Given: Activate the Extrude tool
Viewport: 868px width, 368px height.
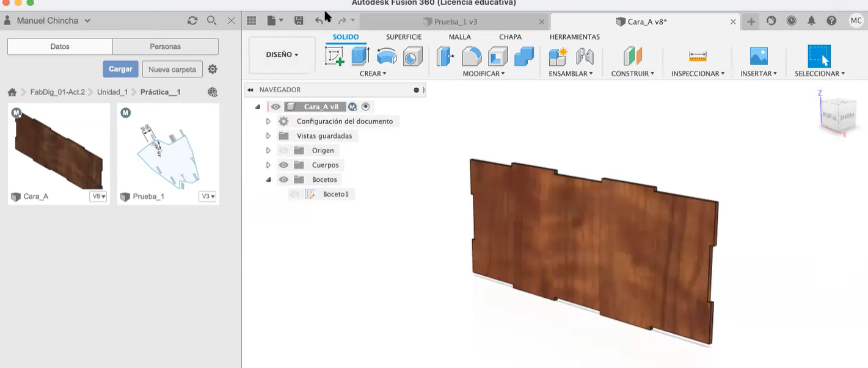Looking at the screenshot, I should pos(359,56).
